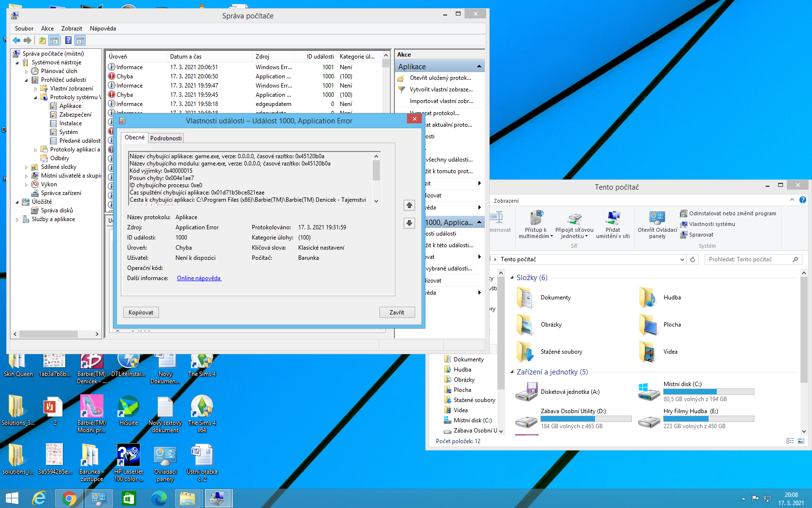The width and height of the screenshot is (812, 508).
Task: Open Otevřít Ovládací panely in the ribbon
Action: click(x=657, y=225)
